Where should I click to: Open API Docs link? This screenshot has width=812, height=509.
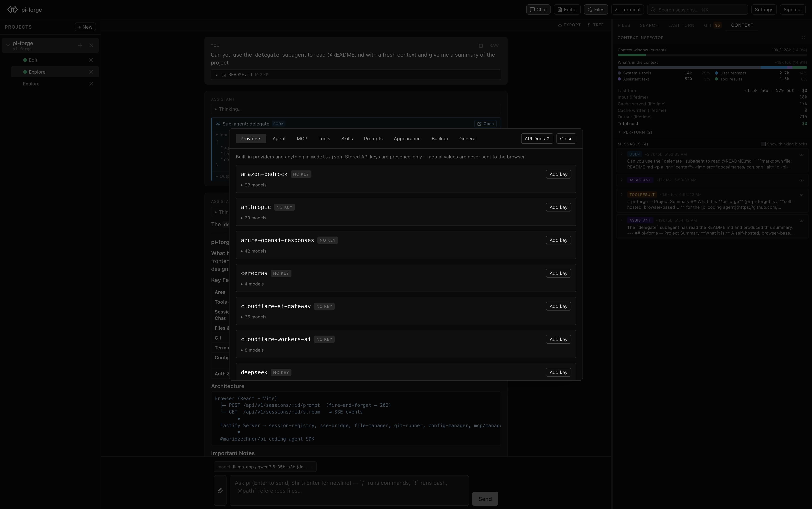coord(537,139)
